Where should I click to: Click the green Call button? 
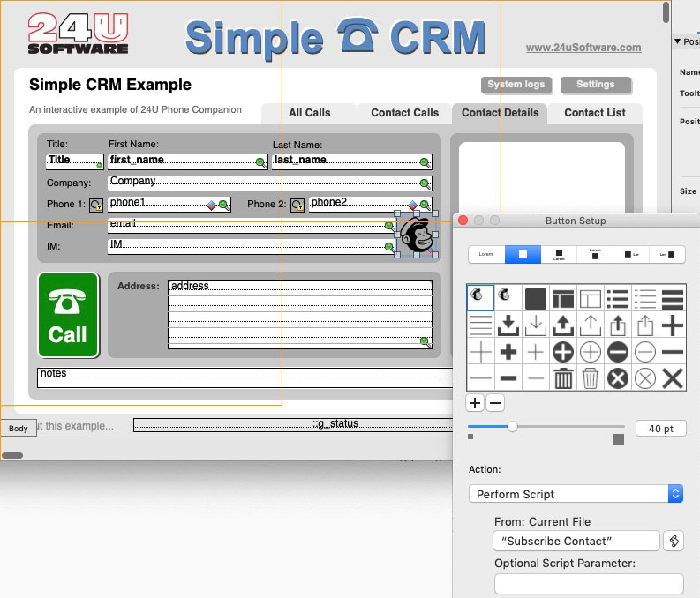tap(68, 315)
